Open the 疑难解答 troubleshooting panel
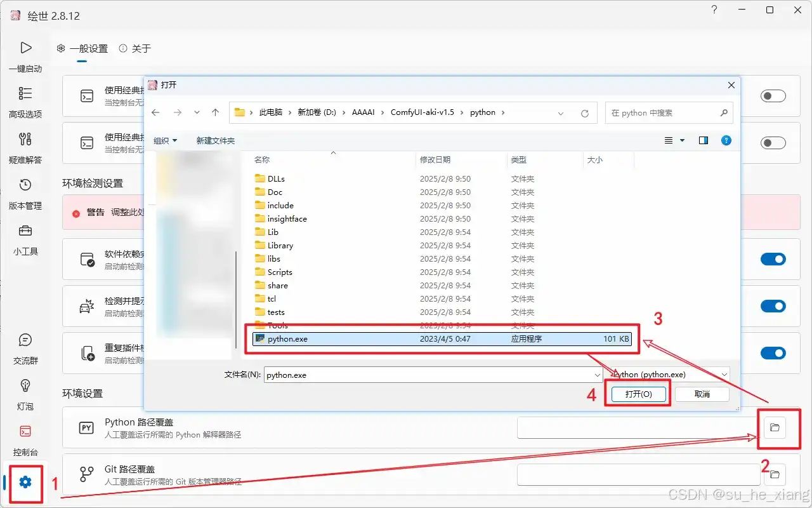 25,149
